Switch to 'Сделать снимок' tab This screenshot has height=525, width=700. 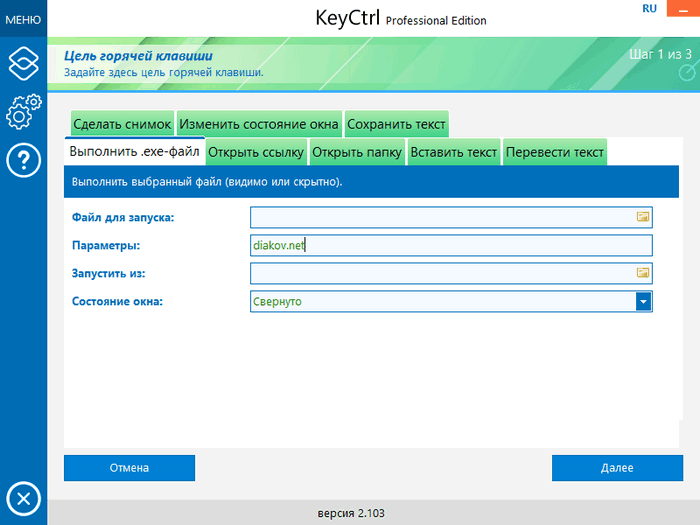point(122,124)
